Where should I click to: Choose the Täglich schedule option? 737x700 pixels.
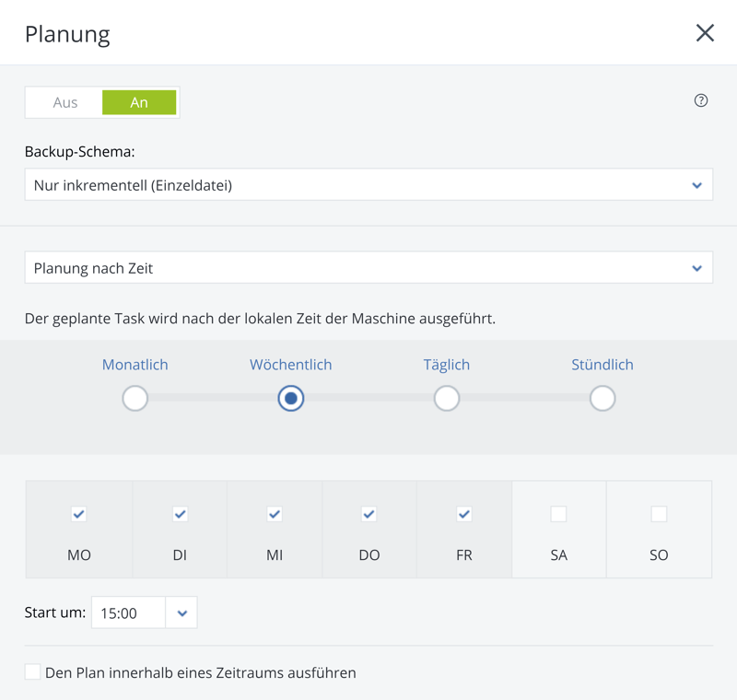pos(447,399)
